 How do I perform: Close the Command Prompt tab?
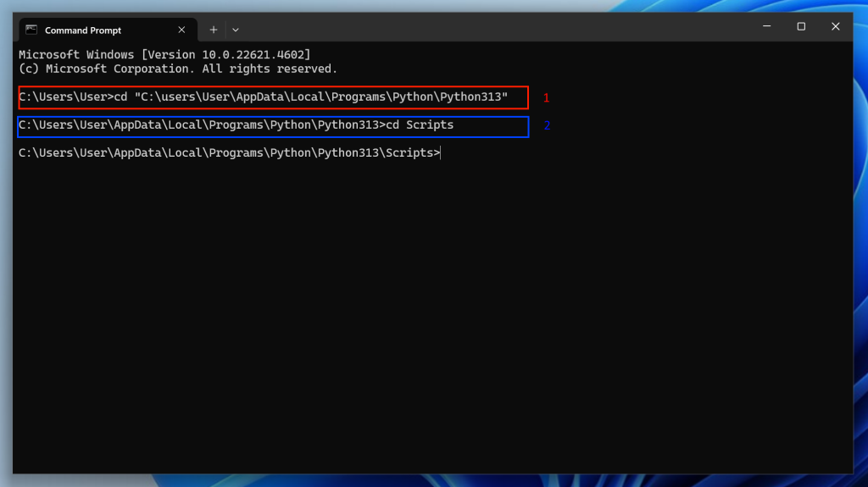181,30
